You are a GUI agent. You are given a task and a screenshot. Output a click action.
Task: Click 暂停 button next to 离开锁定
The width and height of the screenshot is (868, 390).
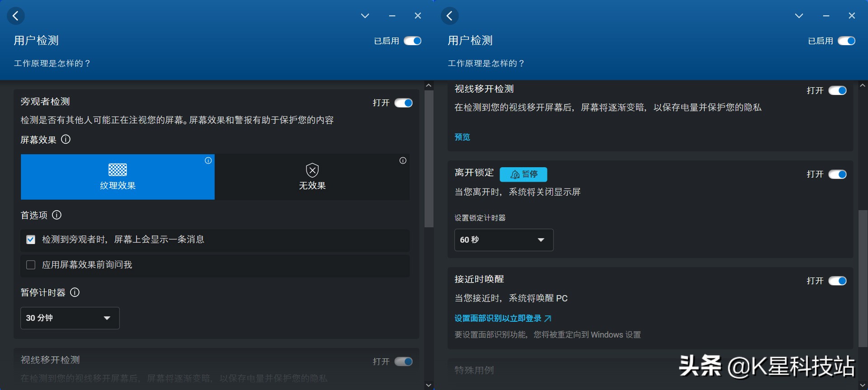point(524,174)
